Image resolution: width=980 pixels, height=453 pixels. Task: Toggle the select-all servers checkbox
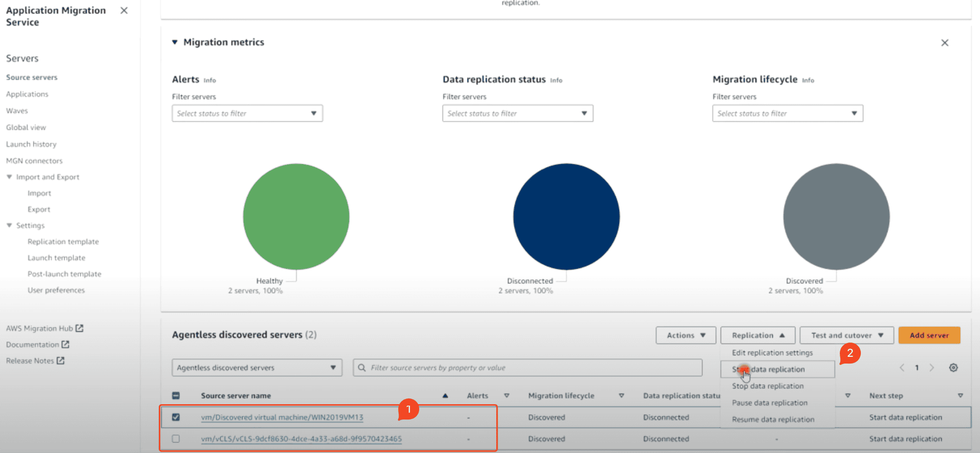coord(176,396)
